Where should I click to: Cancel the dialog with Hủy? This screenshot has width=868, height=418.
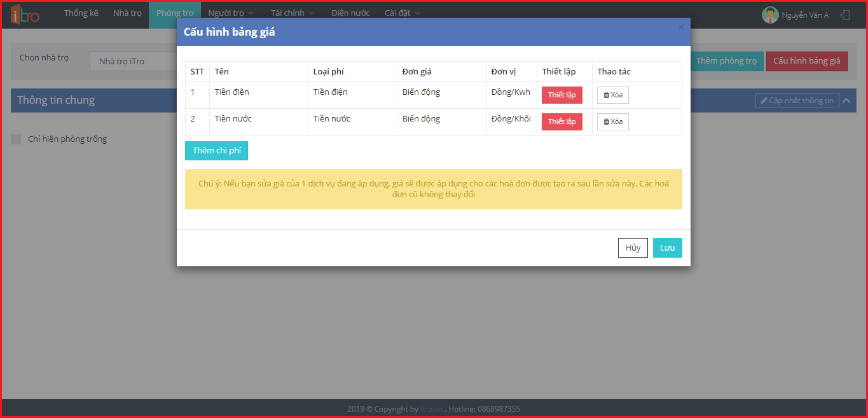tap(633, 247)
